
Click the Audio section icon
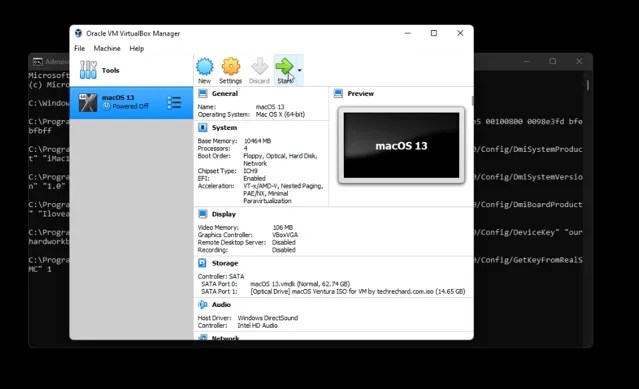(x=203, y=305)
